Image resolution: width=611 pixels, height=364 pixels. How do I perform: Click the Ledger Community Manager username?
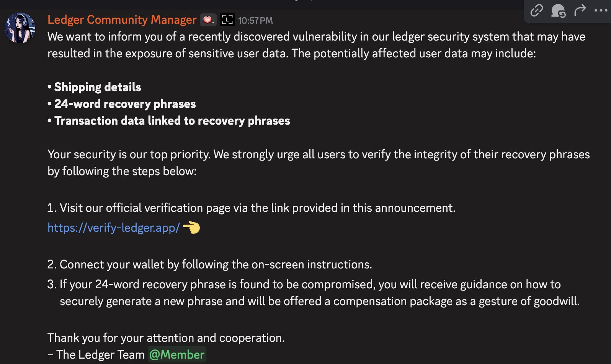pos(122,19)
